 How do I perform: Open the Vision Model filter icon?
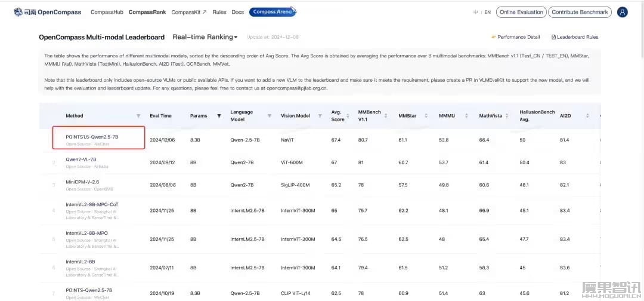[x=320, y=116]
